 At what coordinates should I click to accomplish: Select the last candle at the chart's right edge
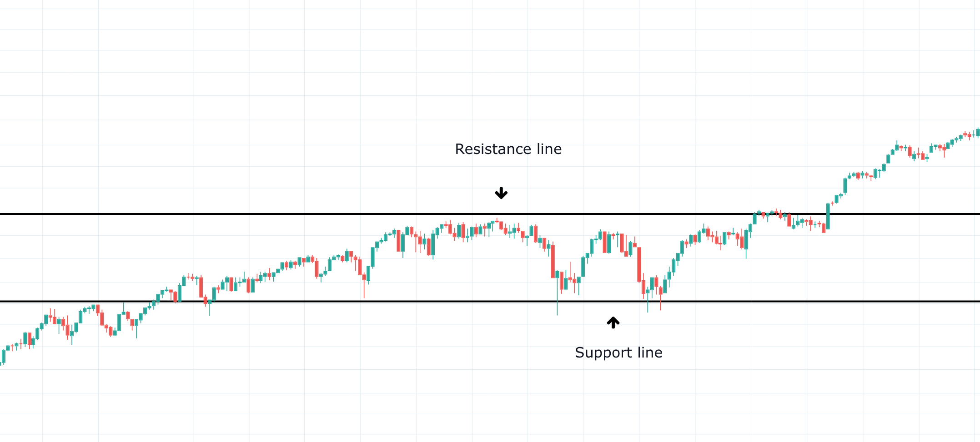978,132
